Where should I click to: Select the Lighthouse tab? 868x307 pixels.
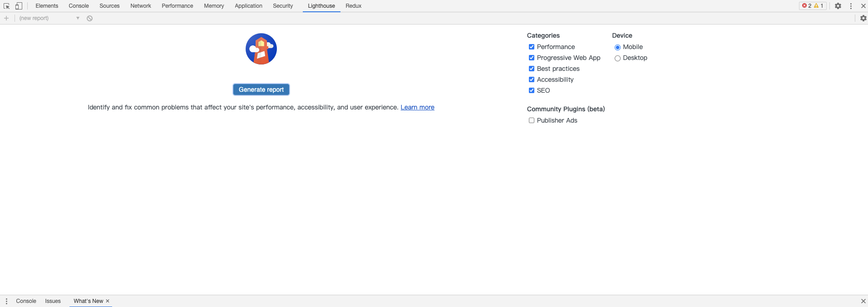(x=321, y=6)
